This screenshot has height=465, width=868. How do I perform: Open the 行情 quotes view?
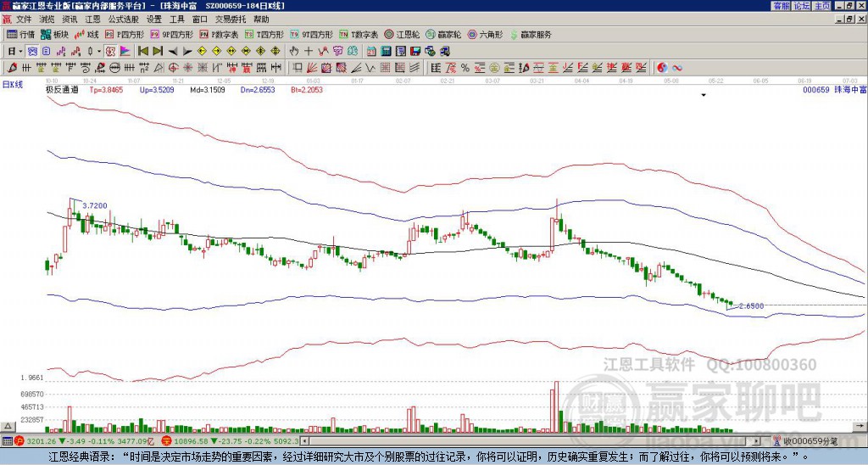tap(20, 34)
